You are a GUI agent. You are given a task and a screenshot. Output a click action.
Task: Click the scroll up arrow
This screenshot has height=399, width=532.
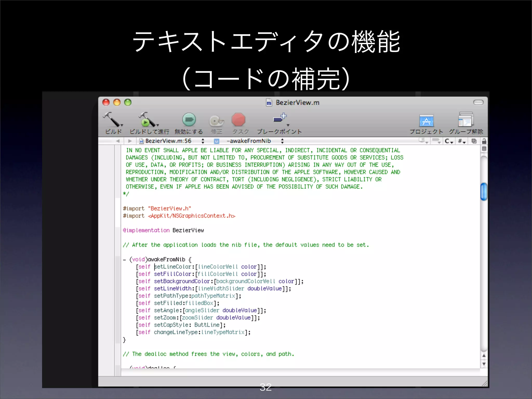tap(484, 356)
